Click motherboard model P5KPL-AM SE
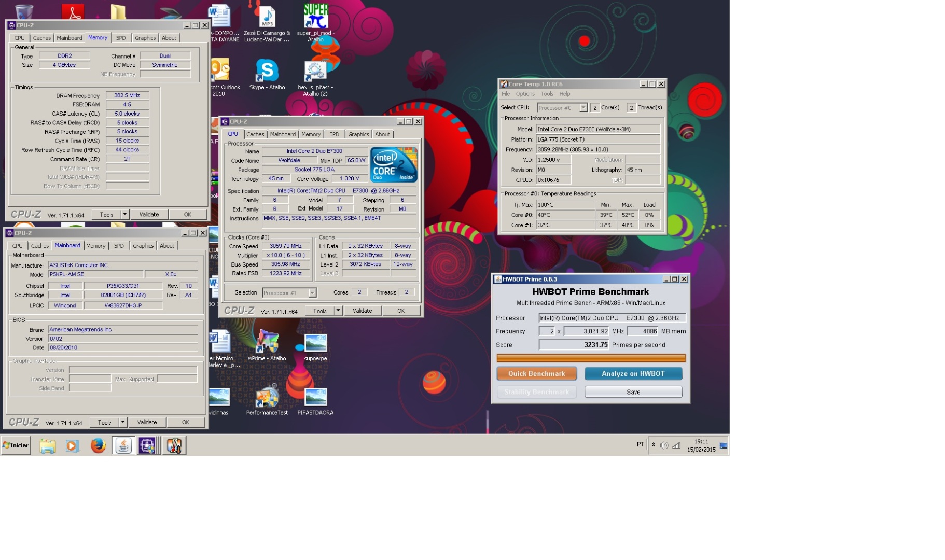The height and width of the screenshot is (560, 945). coord(95,274)
